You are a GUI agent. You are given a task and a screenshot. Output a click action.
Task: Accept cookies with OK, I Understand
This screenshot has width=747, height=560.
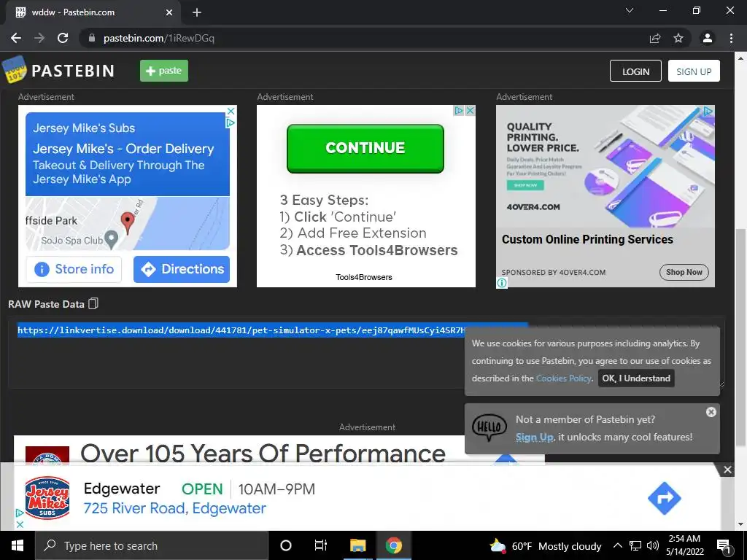click(x=636, y=378)
